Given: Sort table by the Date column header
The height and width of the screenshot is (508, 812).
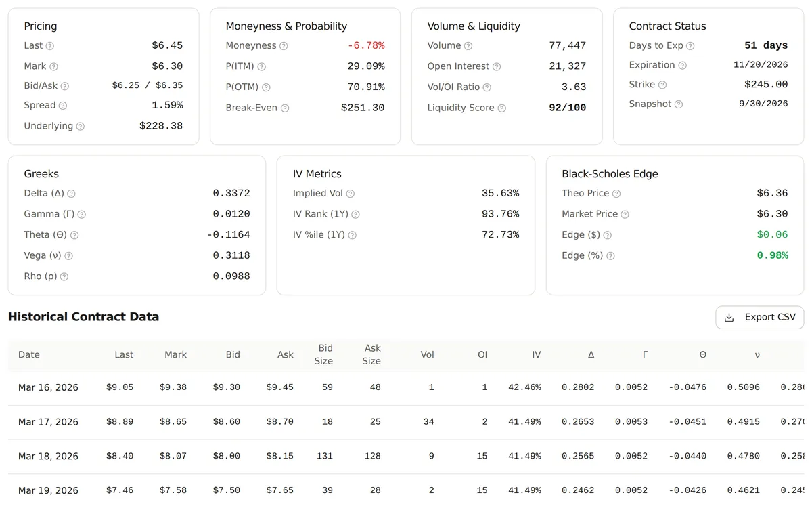Looking at the screenshot, I should point(29,354).
